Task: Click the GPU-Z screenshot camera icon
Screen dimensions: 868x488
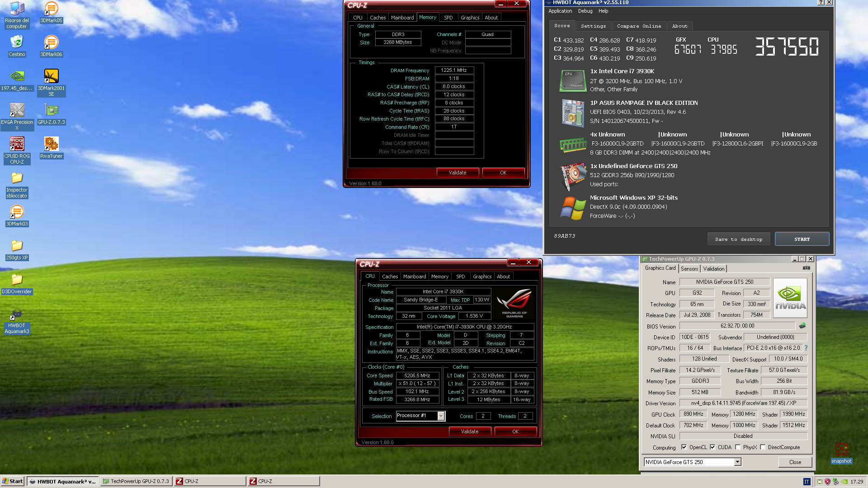Action: (806, 268)
